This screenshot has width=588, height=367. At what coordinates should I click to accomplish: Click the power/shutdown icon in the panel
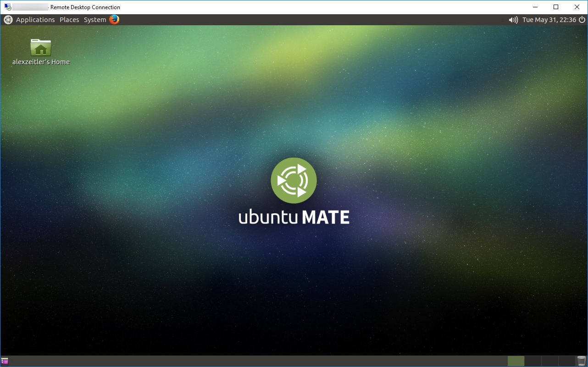582,20
